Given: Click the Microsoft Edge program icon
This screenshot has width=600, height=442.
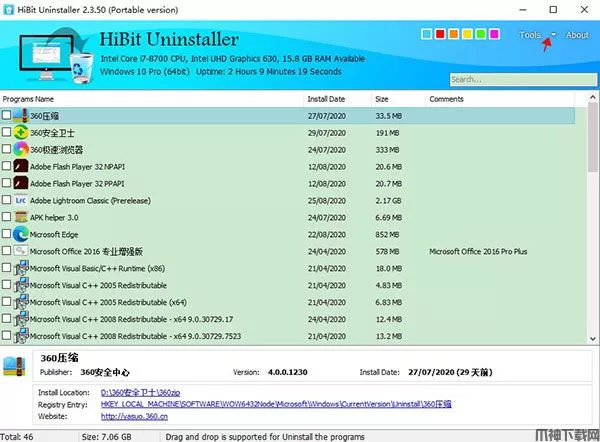Looking at the screenshot, I should [x=21, y=233].
